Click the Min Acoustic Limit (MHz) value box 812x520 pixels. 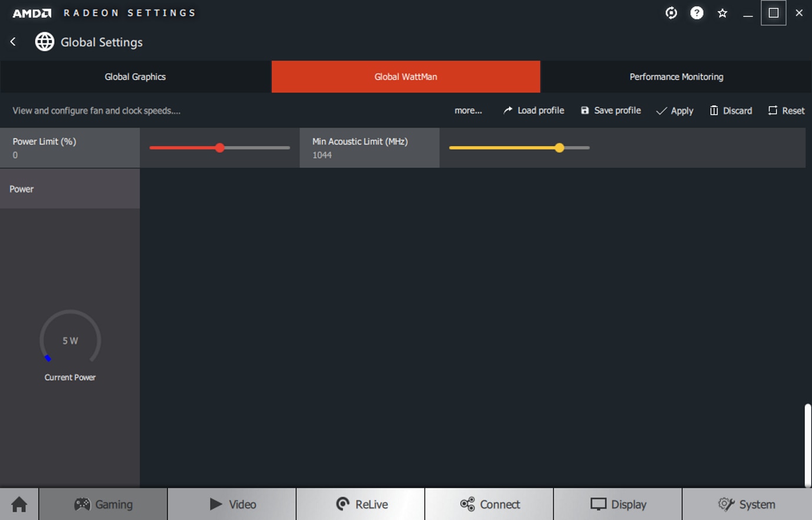click(370, 148)
